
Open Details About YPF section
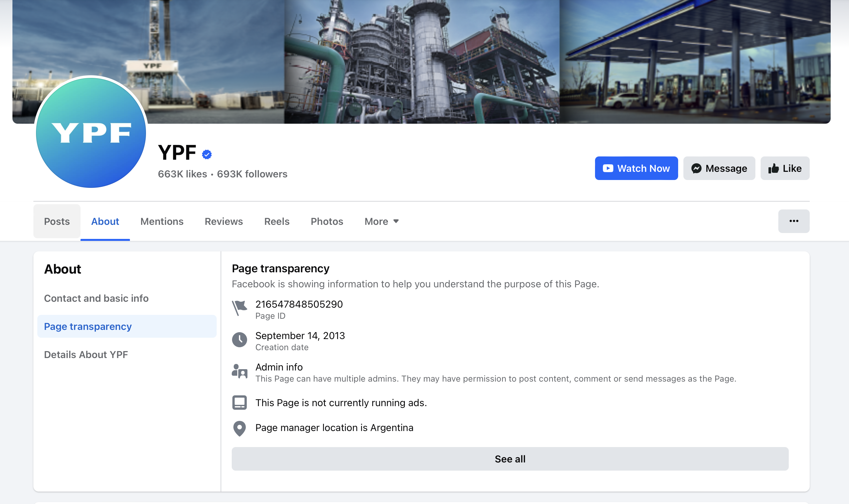pos(127,354)
